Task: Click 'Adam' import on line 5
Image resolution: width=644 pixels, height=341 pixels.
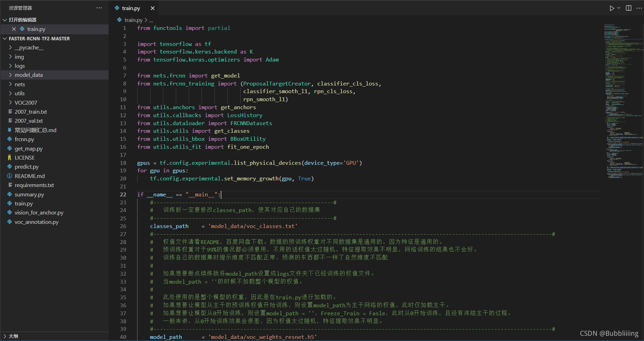Action: (272, 60)
